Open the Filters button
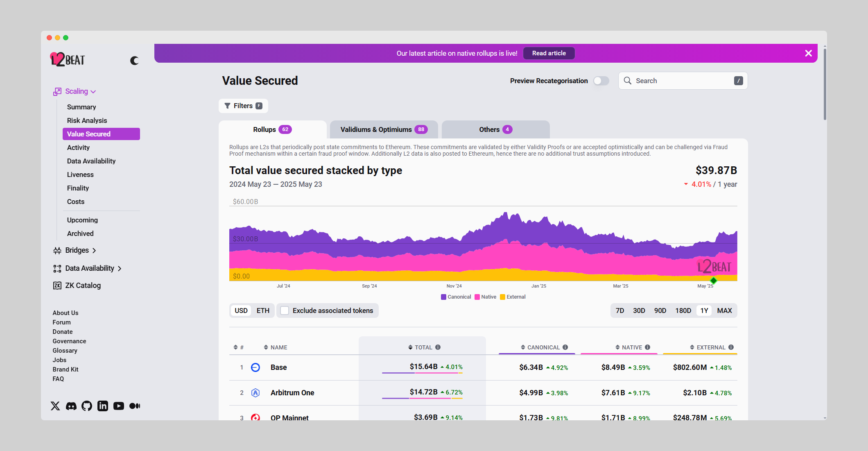This screenshot has width=868, height=451. point(243,106)
